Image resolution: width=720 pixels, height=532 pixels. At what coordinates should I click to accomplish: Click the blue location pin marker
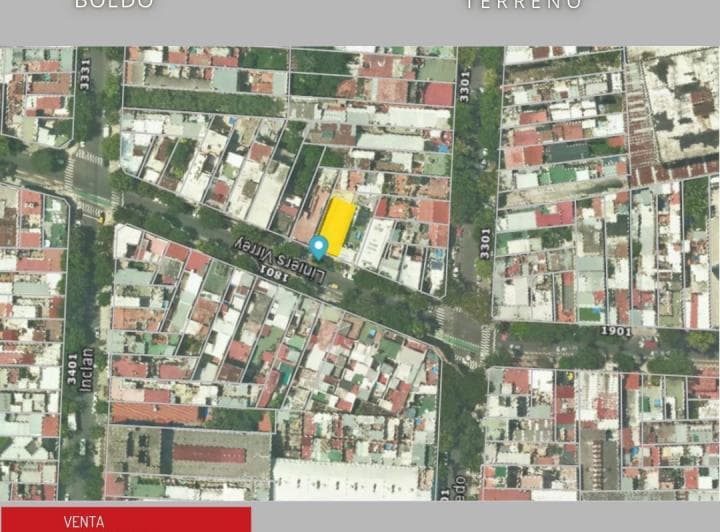tap(319, 247)
